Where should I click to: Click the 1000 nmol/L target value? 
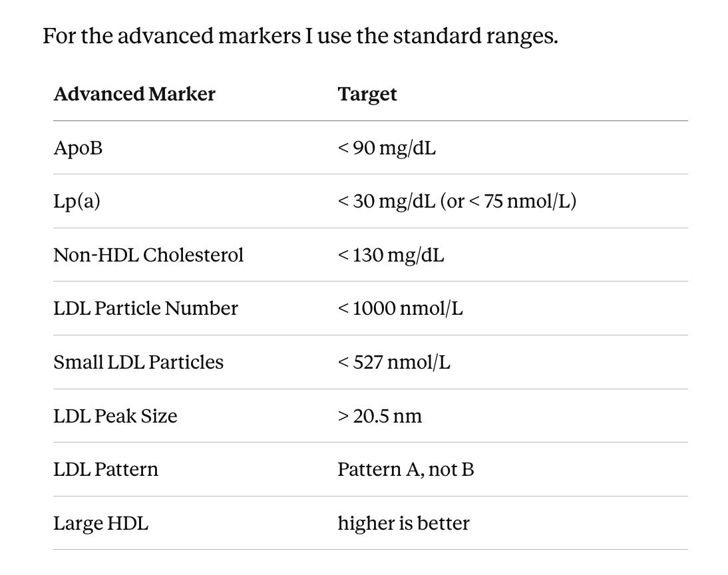pos(400,308)
